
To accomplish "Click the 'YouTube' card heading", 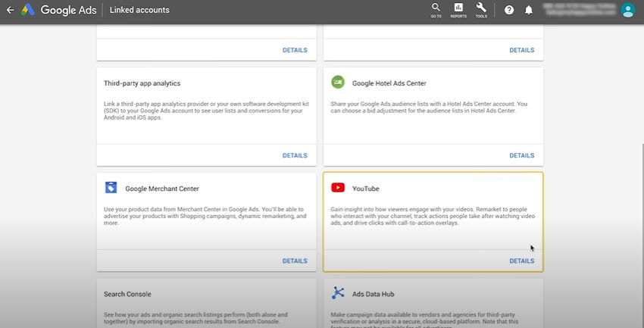I will coord(365,189).
